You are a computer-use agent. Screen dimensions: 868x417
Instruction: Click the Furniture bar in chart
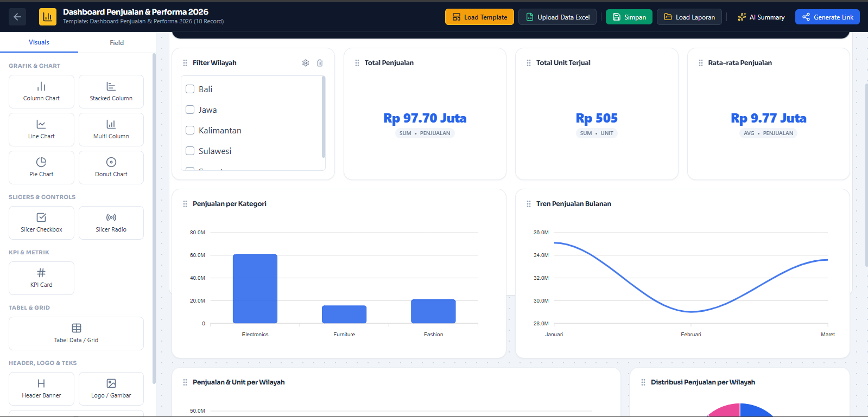[x=344, y=315]
